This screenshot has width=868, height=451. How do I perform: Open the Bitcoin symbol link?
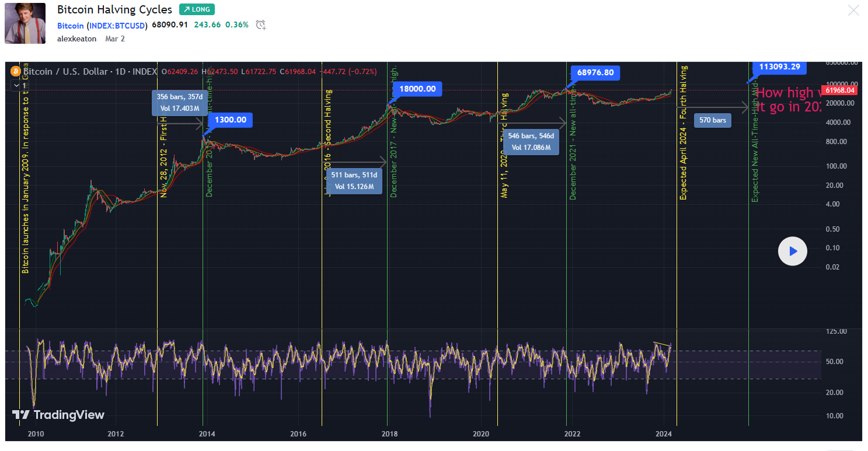[x=71, y=25]
